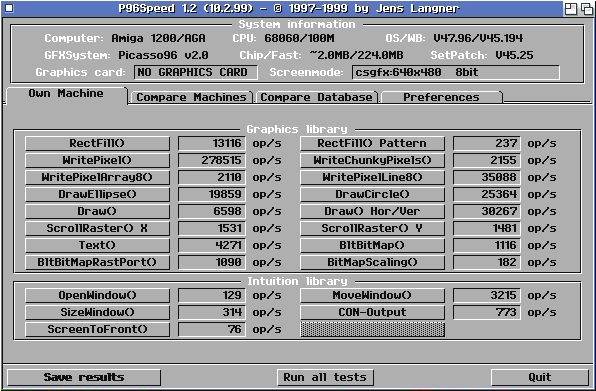Switch to the Own Machine tab
This screenshot has width=596, height=391.
66,95
